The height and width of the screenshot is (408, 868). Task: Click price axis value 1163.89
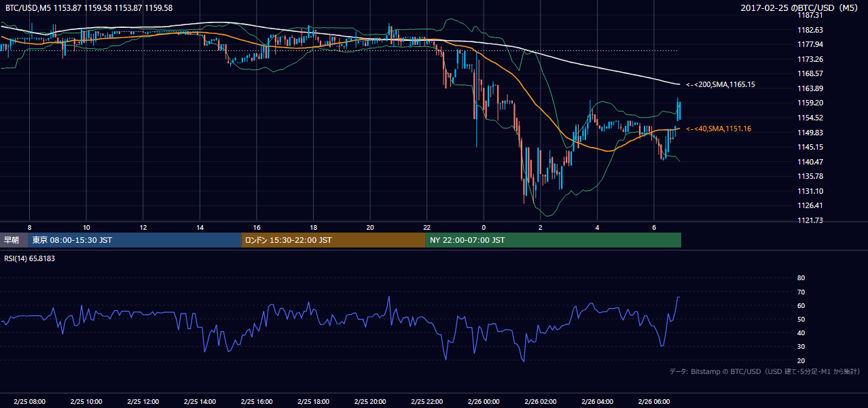click(810, 88)
